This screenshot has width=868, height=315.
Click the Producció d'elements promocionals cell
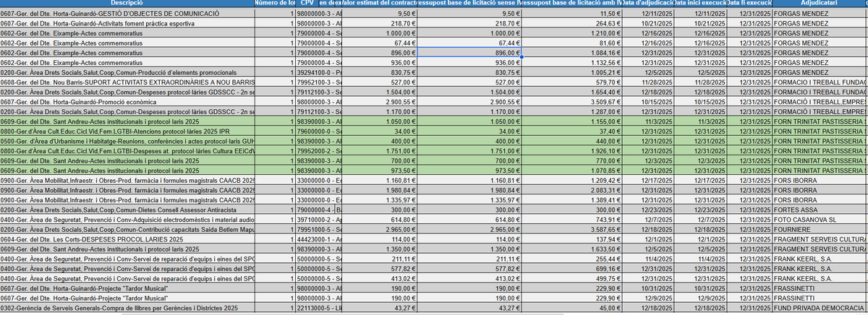click(129, 72)
